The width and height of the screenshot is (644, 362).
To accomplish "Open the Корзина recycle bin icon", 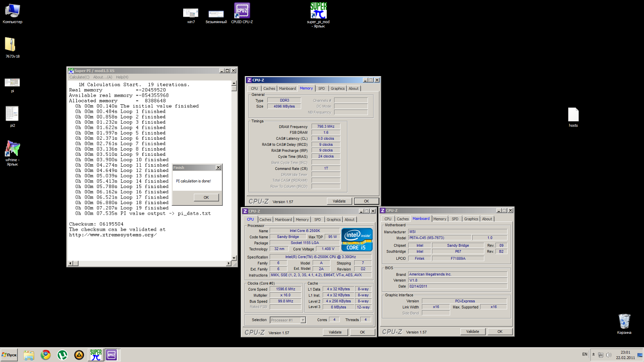I will pos(624,324).
